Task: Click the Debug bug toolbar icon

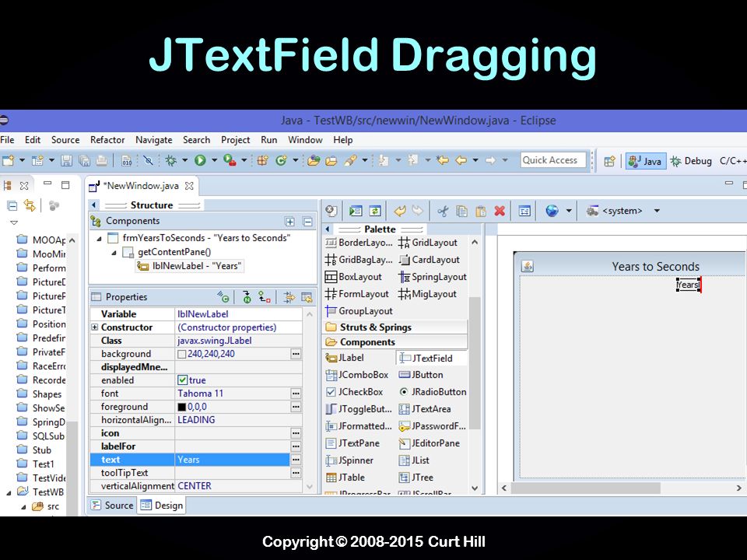Action: [170, 160]
